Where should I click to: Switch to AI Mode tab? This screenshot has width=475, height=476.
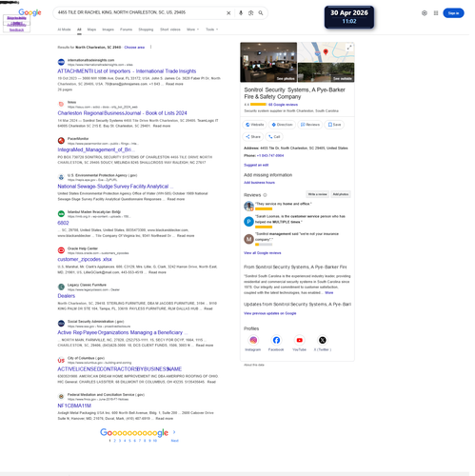click(x=64, y=30)
